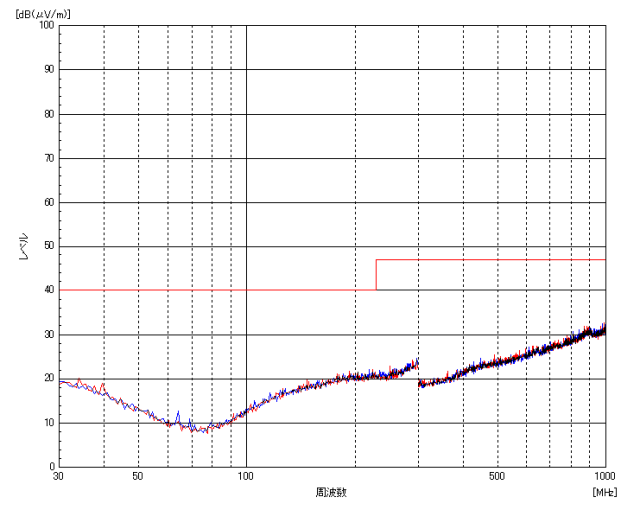
Task: Click the trace end at 1000 MHz
Action: (x=604, y=328)
